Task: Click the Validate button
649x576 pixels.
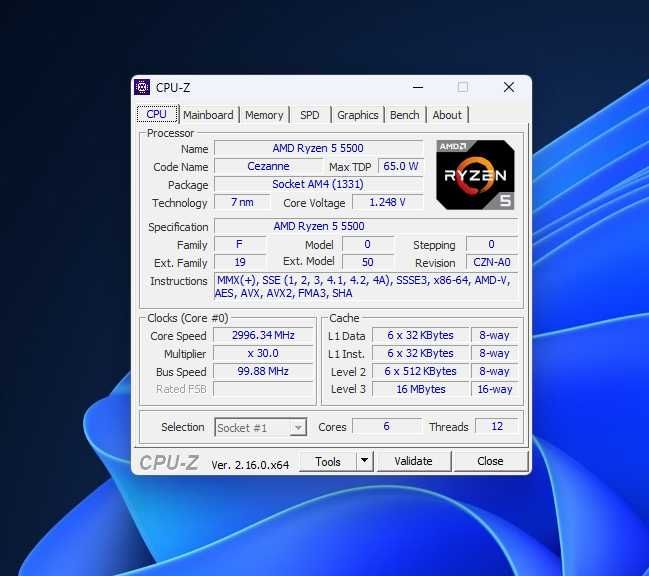Action: pyautogui.click(x=413, y=461)
